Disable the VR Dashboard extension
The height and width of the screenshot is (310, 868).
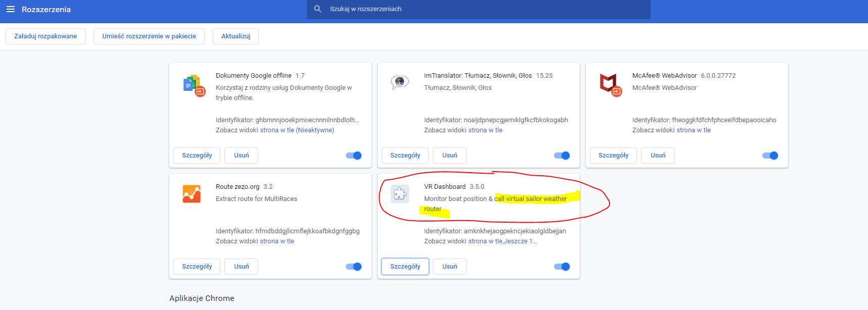562,267
